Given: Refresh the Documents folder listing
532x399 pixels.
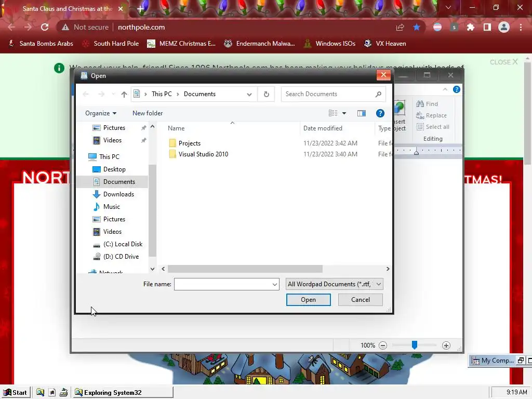Looking at the screenshot, I should point(267,95).
